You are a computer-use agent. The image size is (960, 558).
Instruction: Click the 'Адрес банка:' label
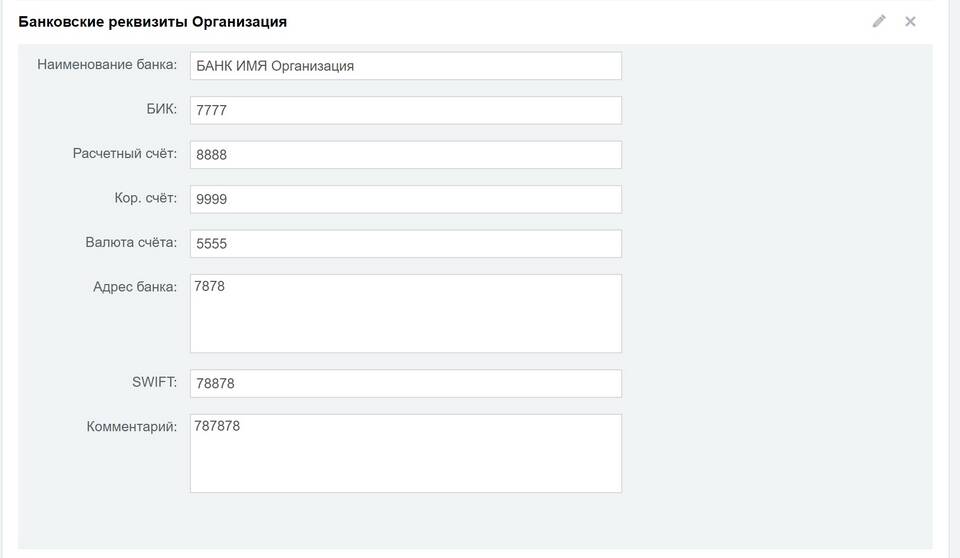135,286
